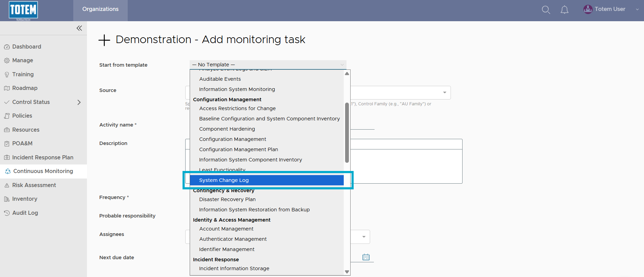Select System Change Log template
This screenshot has width=644, height=277.
pos(267,180)
